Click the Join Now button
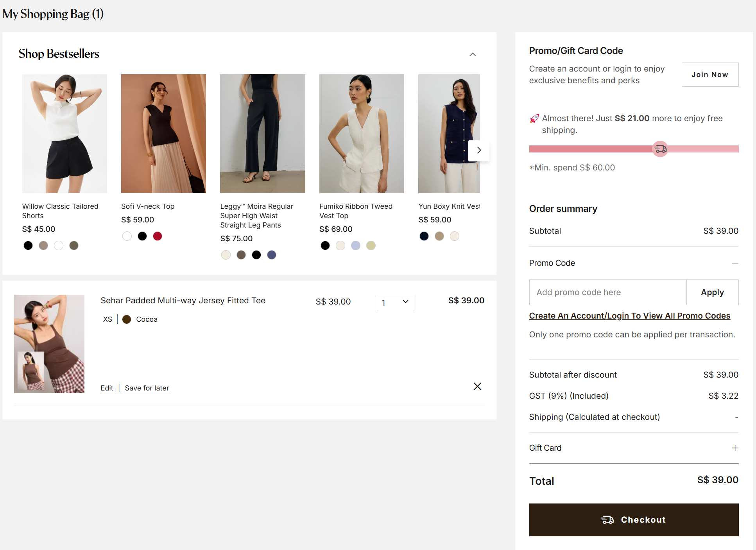 coord(709,75)
